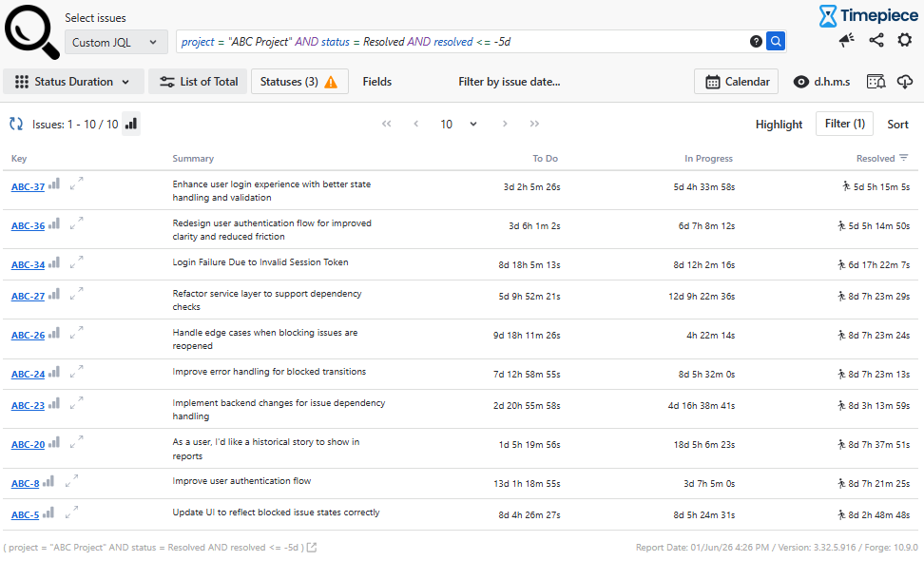
Task: Click the calendar alert icon in toolbar
Action: [x=876, y=82]
